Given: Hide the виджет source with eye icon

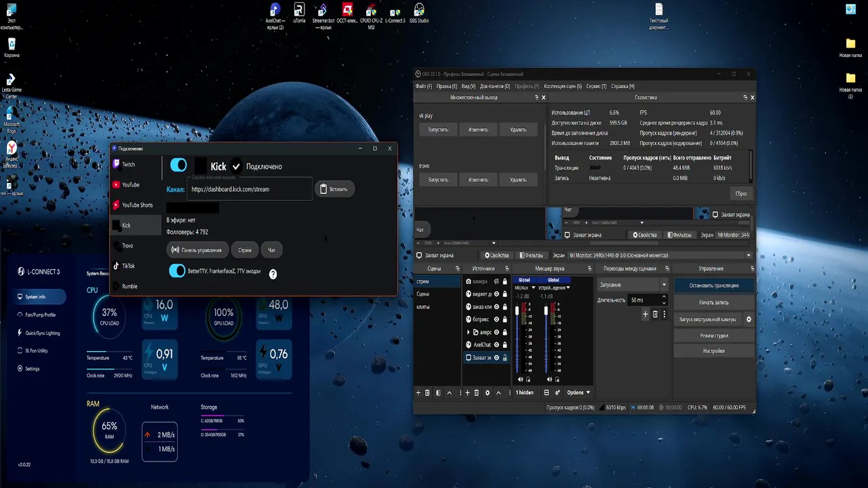Looking at the screenshot, I should (x=496, y=294).
